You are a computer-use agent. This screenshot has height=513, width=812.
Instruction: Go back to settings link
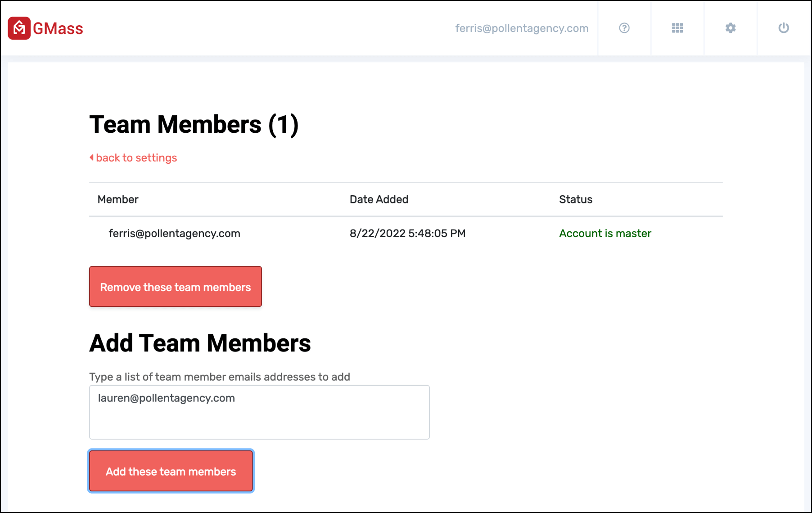click(x=133, y=158)
